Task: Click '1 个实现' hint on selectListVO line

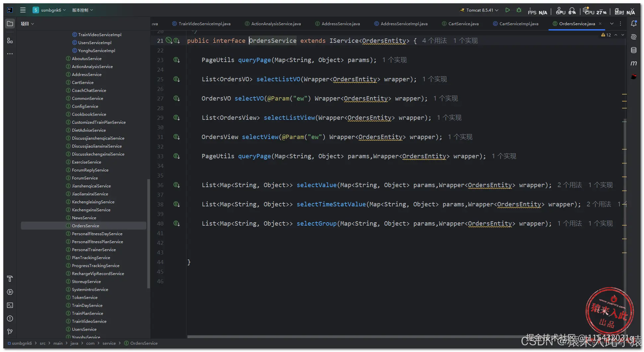Action: coord(435,79)
